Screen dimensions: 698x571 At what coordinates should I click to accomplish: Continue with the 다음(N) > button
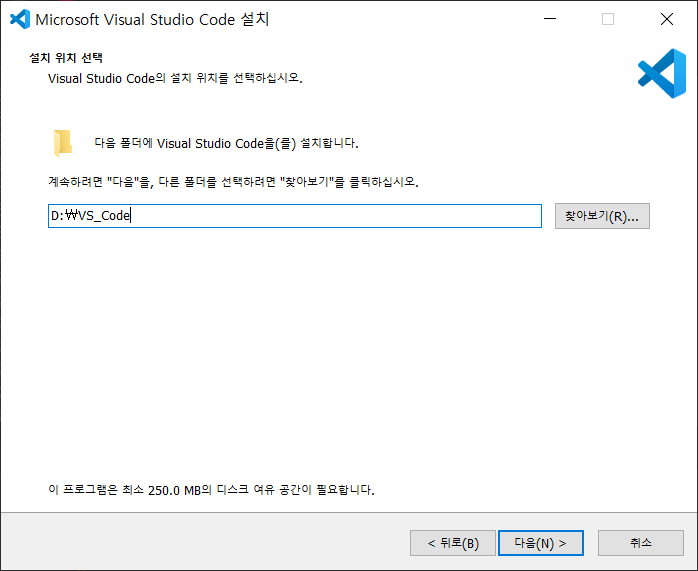click(540, 543)
